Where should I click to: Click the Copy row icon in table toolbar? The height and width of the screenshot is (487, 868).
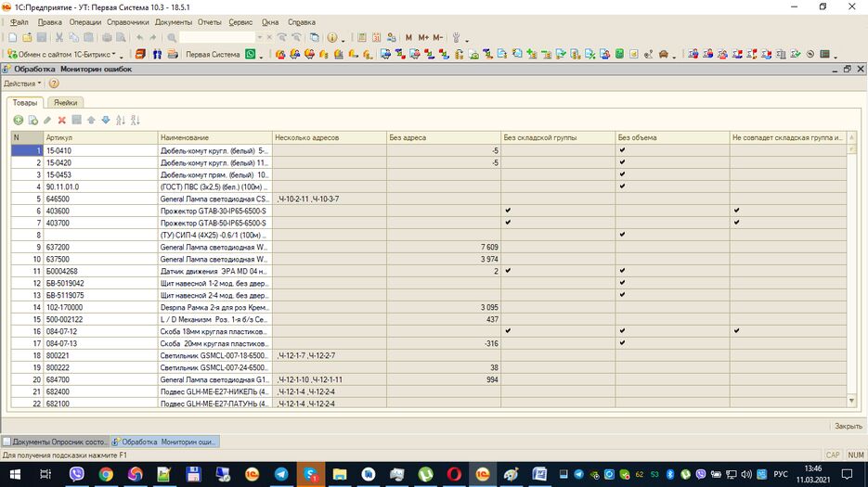33,120
